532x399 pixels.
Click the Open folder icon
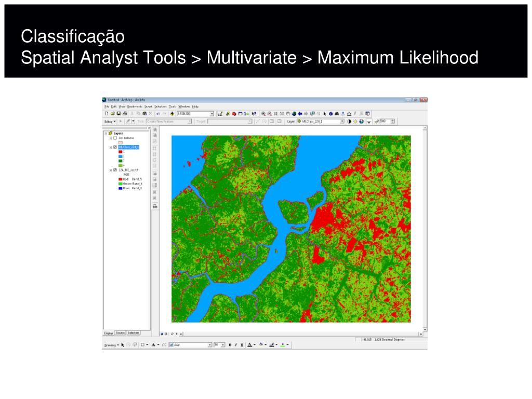click(x=112, y=113)
